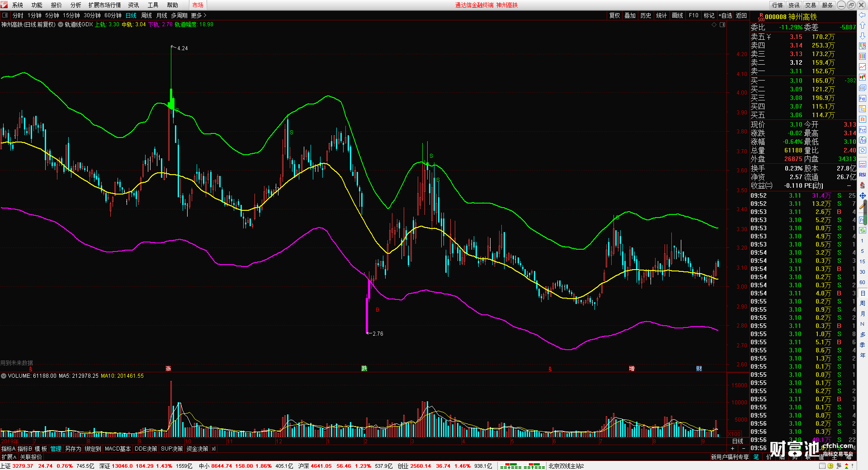Click the 涨 marker on timeline
868x470 pixels.
pyautogui.click(x=168, y=369)
